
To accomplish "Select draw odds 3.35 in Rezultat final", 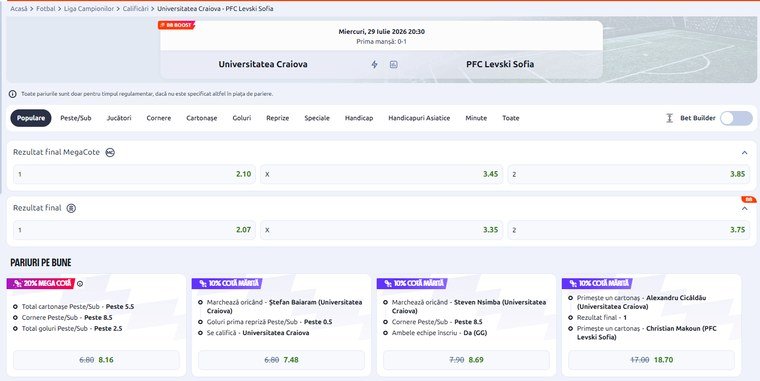I will (x=381, y=230).
